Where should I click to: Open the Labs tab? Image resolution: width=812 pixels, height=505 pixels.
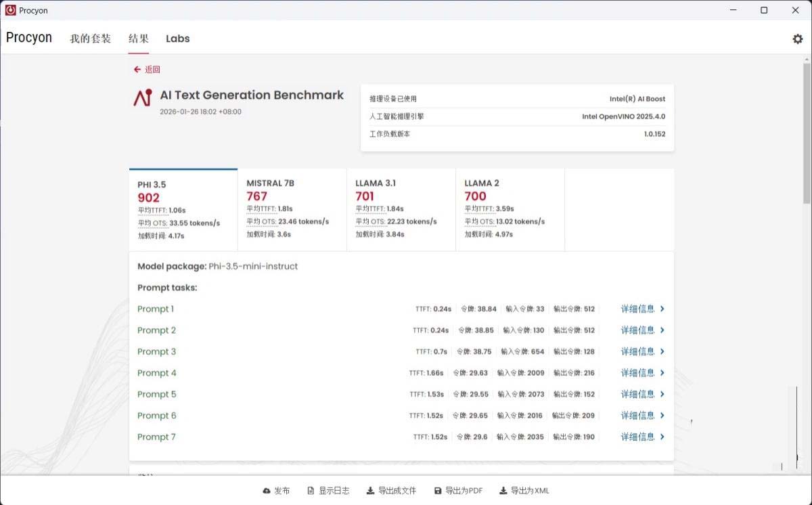coord(177,39)
